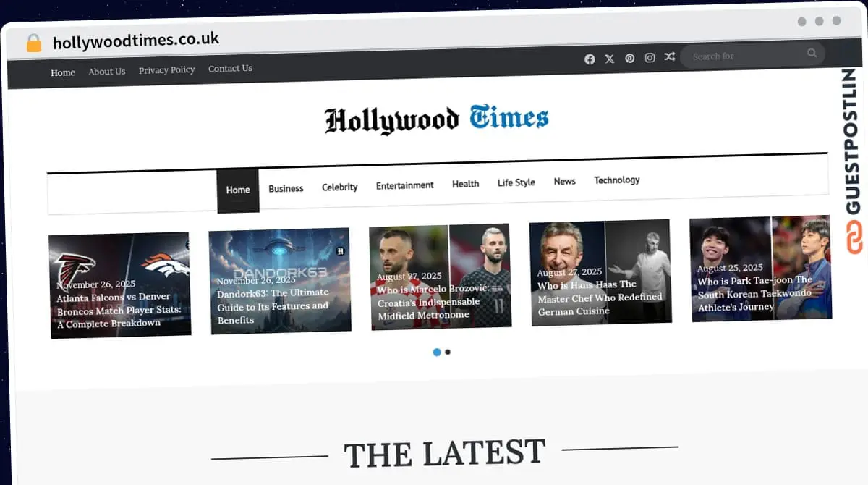Open the Technology section
Viewport: 868px width, 485px height.
(616, 180)
